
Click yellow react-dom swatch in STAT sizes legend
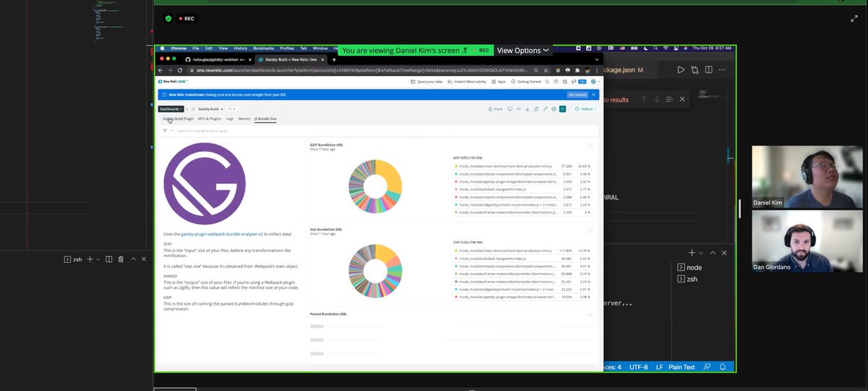point(455,250)
